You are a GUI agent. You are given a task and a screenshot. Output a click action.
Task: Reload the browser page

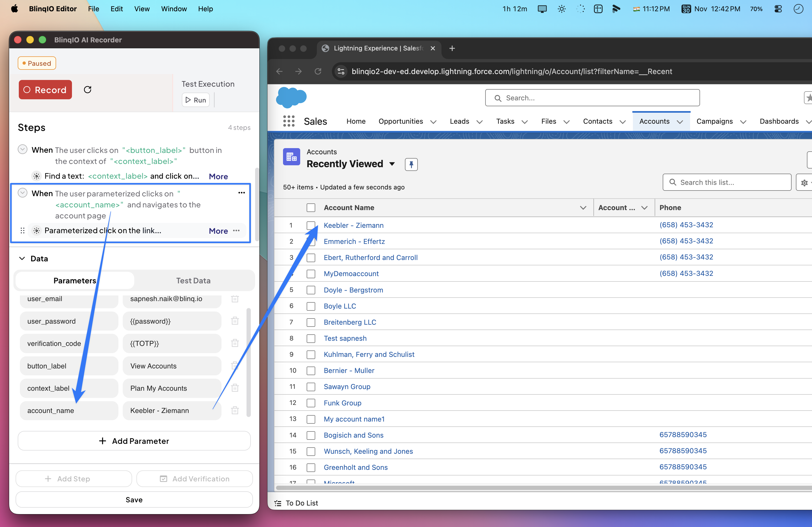pyautogui.click(x=318, y=71)
